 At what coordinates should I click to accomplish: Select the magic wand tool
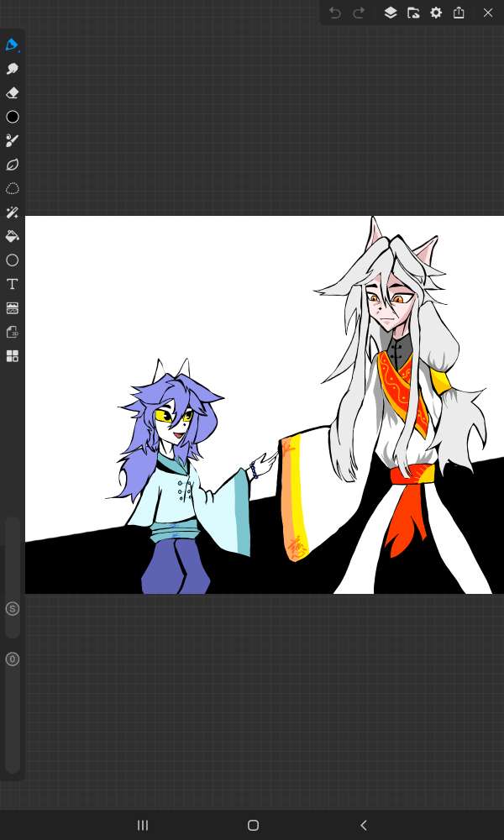pyautogui.click(x=12, y=213)
